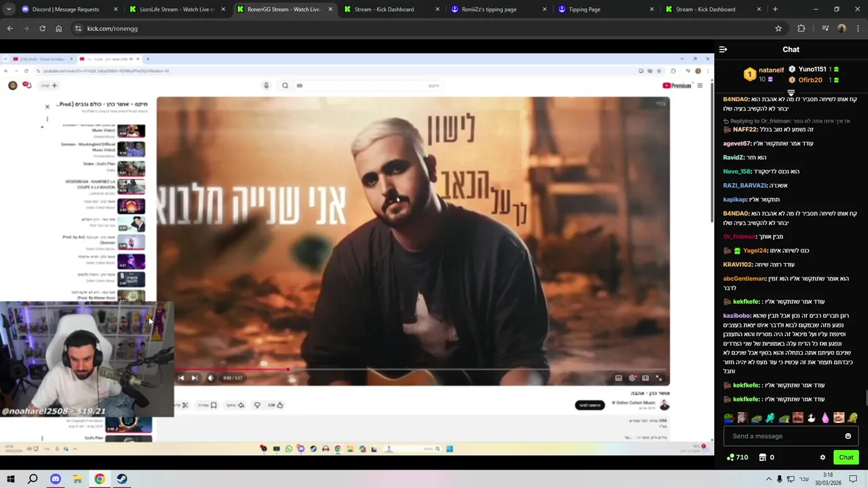Click username Or_fridman in chat
The height and width of the screenshot is (488, 868).
[x=738, y=237]
